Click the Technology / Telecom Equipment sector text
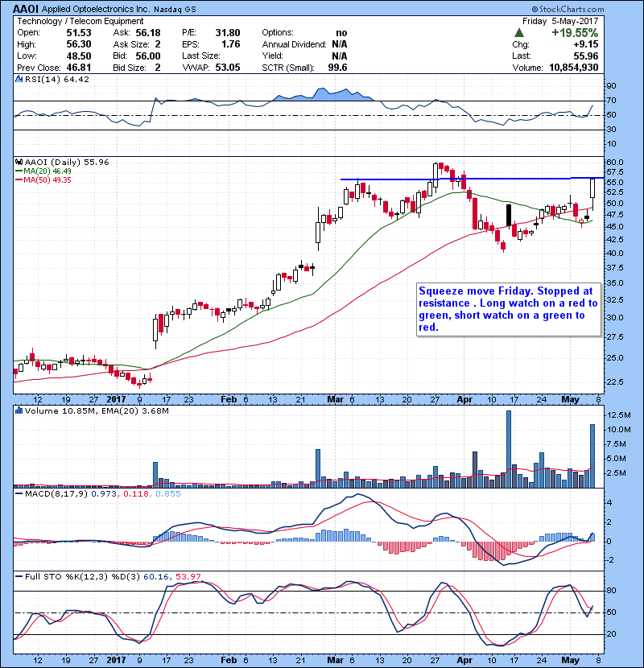 [x=80, y=21]
